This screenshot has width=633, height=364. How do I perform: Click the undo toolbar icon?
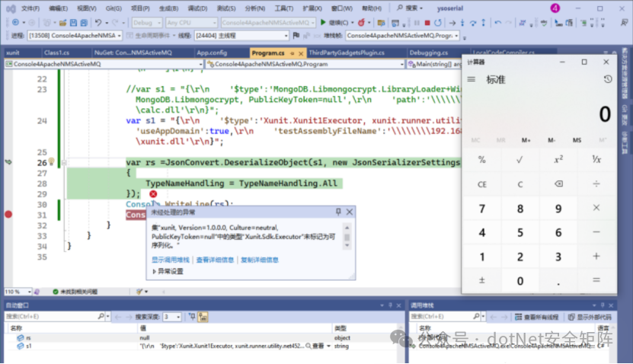click(x=98, y=23)
